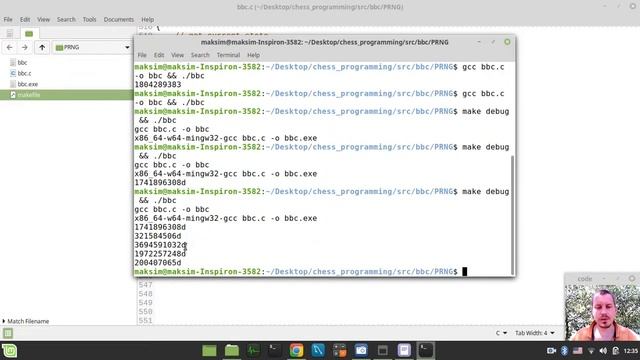Image resolution: width=640 pixels, height=360 pixels.
Task: Select makefile in the file browser
Action: (29, 95)
